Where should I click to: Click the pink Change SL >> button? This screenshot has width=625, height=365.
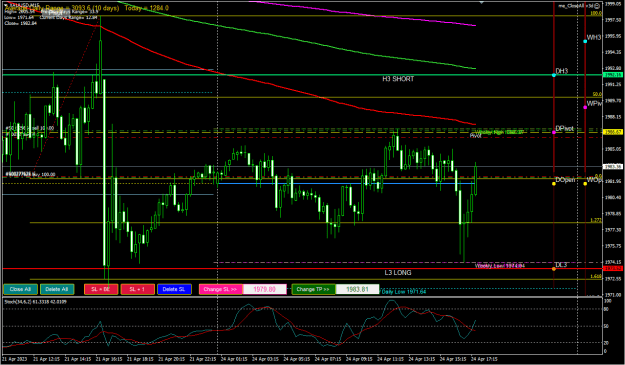[x=220, y=289]
